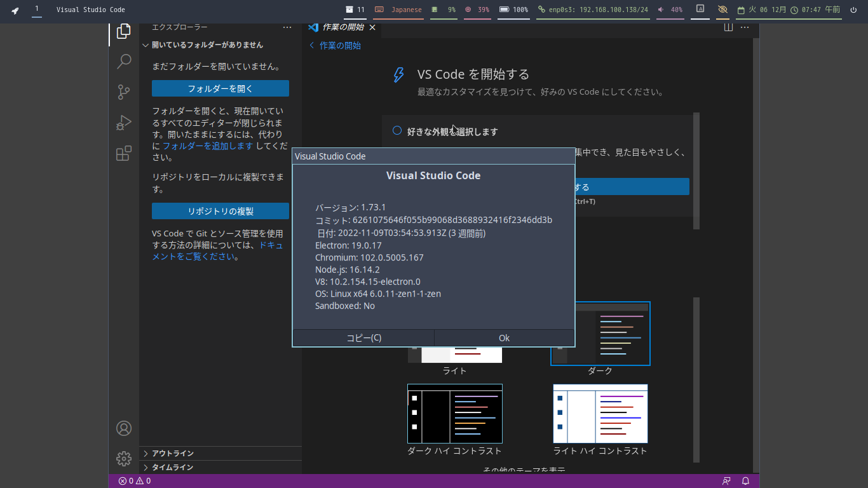
Task: Click the battery 100% indicator
Action: tap(513, 10)
